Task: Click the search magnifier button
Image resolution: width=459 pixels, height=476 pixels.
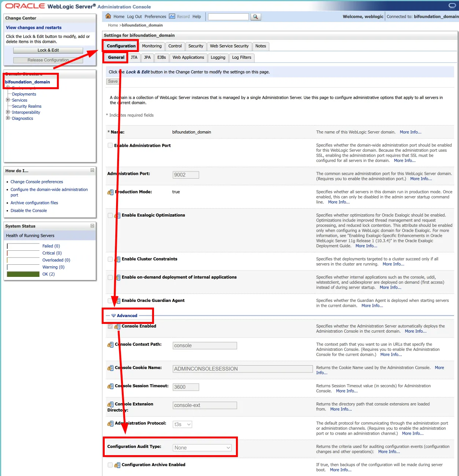Action: pyautogui.click(x=256, y=17)
